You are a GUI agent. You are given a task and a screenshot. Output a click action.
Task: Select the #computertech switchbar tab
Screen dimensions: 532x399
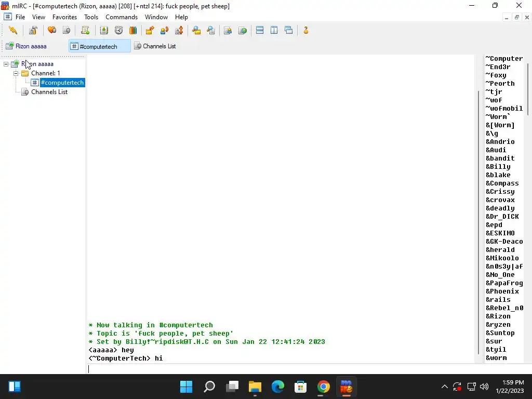point(99,46)
